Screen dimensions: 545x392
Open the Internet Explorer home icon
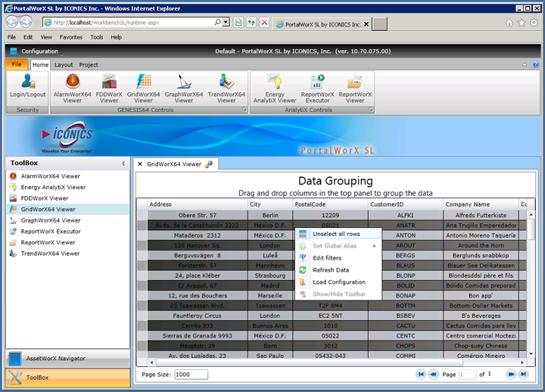pos(509,23)
